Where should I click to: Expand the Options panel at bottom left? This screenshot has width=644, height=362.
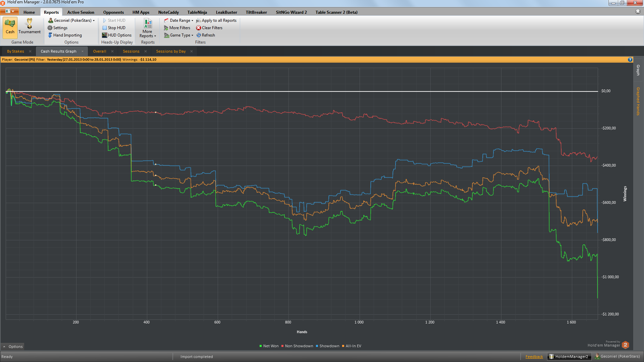13,347
